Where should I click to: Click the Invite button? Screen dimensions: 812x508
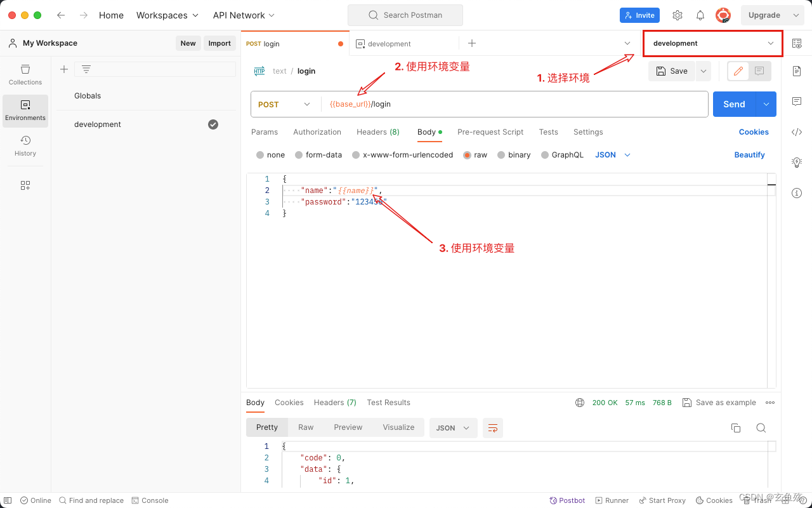click(x=639, y=15)
